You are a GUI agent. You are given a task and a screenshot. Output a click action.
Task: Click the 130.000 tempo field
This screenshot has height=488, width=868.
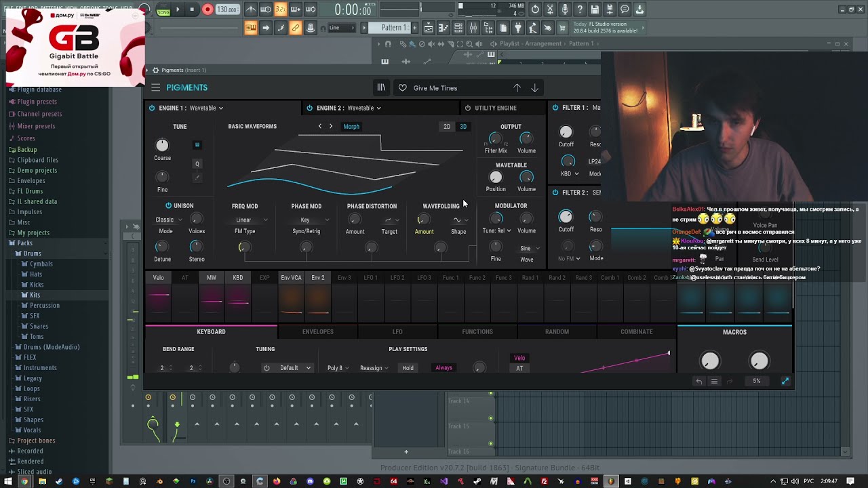coord(227,9)
